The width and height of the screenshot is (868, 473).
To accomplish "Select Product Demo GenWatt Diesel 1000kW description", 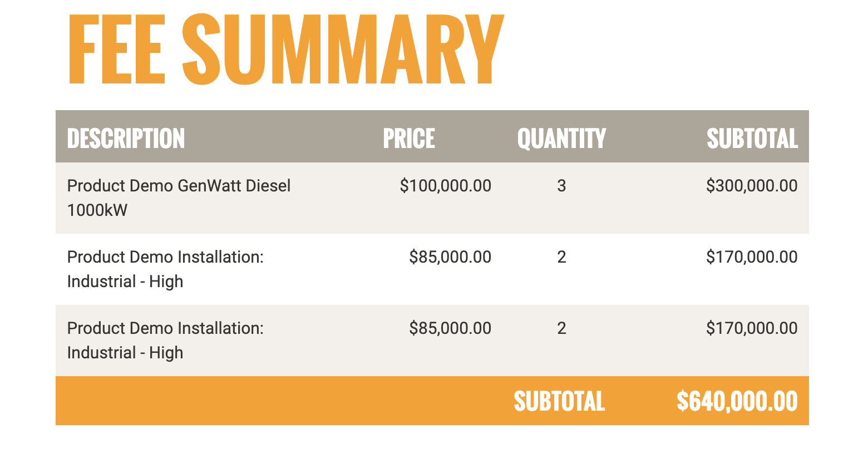I will click(179, 198).
